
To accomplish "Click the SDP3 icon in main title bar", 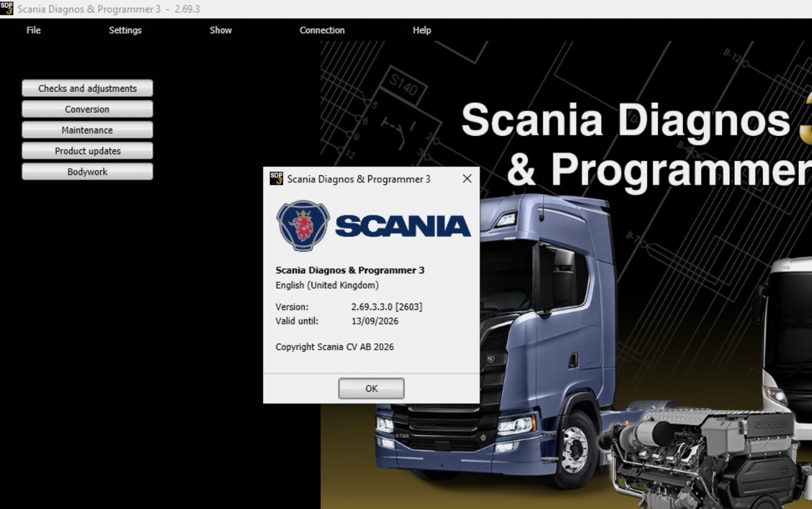I will click(7, 9).
